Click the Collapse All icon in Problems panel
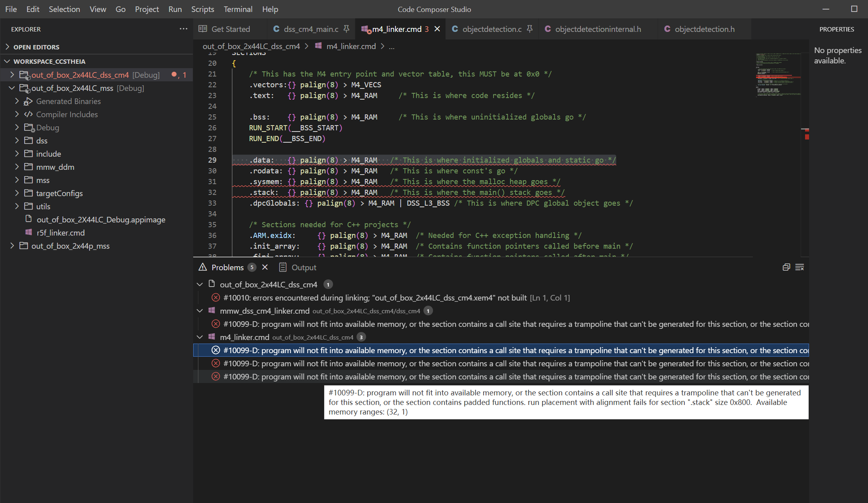868x503 pixels. tap(787, 267)
